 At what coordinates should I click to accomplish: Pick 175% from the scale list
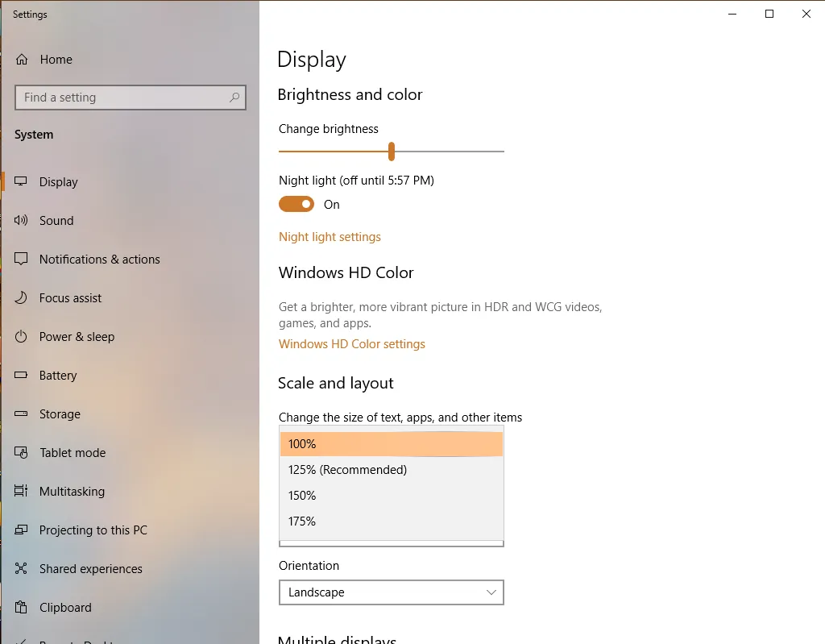pyautogui.click(x=302, y=521)
